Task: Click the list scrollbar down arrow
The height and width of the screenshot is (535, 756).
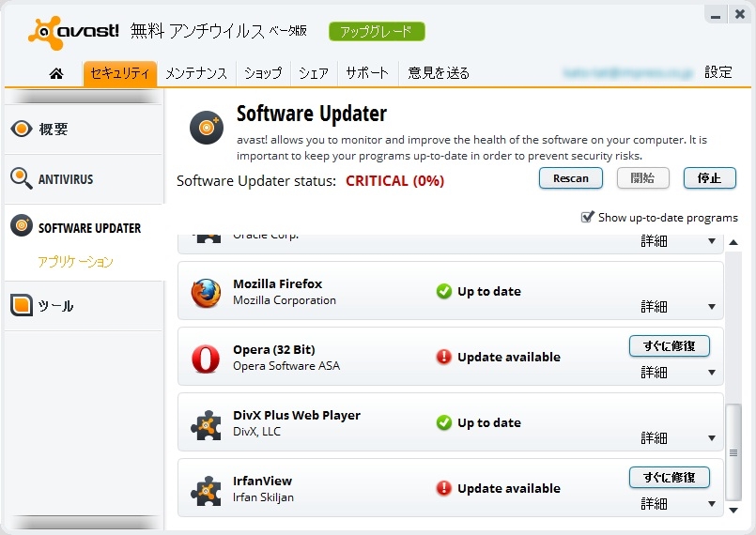Action: pos(733,510)
